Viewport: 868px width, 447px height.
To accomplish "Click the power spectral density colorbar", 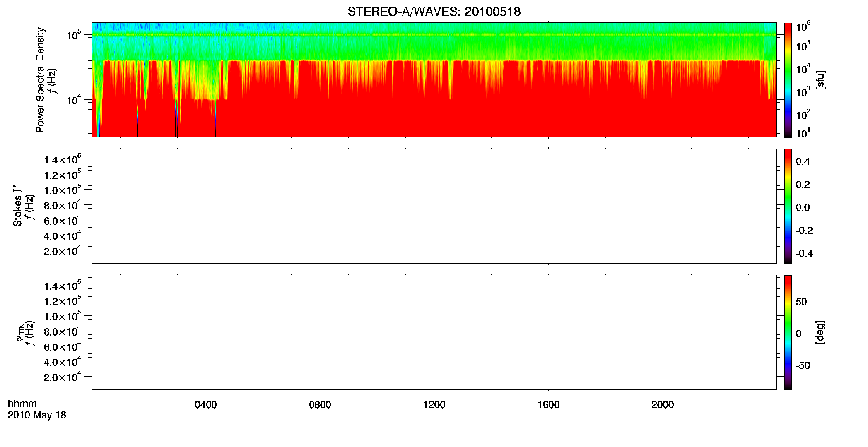I will coord(788,80).
